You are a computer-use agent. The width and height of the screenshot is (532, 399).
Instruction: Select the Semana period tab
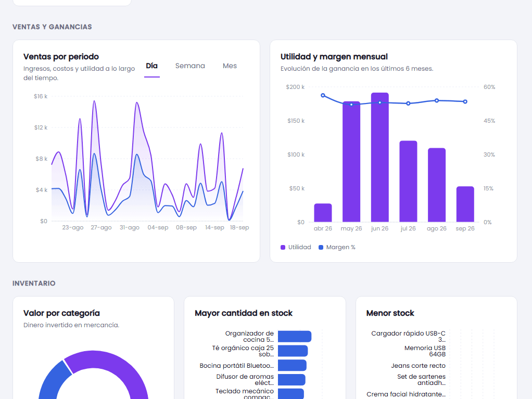point(190,66)
